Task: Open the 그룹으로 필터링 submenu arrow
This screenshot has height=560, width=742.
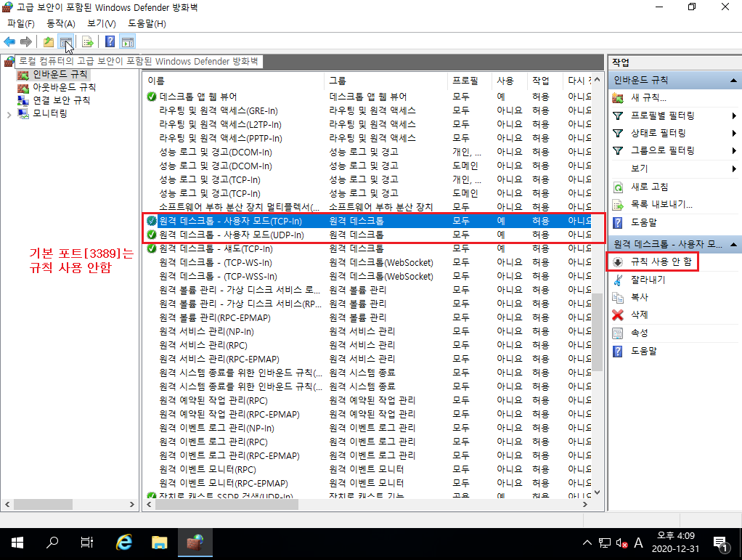Action: click(x=734, y=150)
